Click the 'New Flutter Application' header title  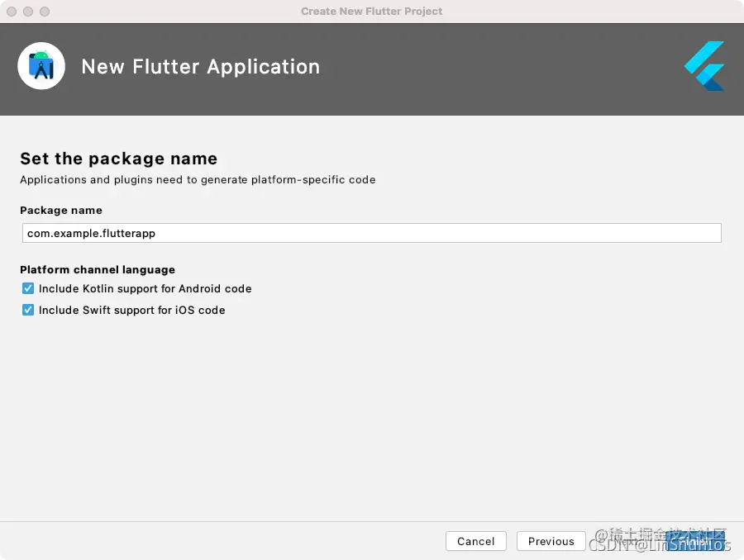click(x=201, y=66)
